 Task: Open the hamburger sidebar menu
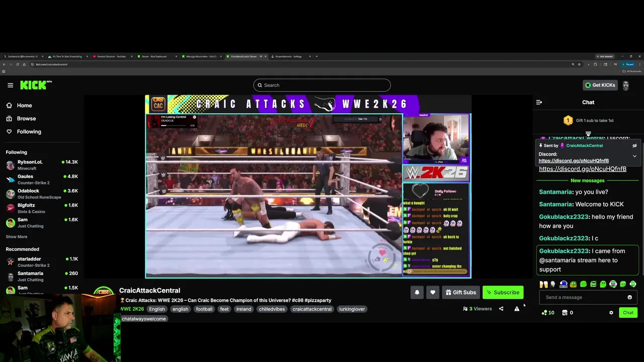pyautogui.click(x=10, y=85)
